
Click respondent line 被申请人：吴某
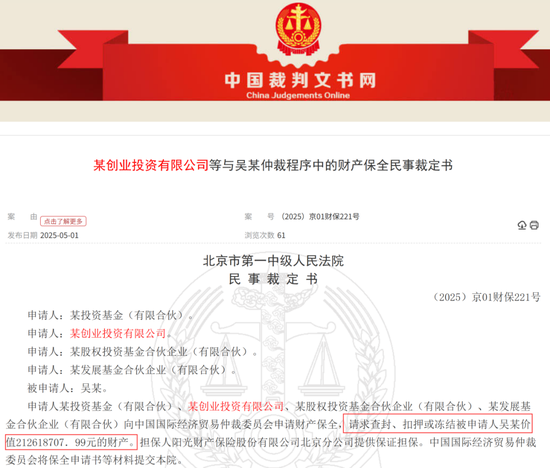pyautogui.click(x=67, y=388)
